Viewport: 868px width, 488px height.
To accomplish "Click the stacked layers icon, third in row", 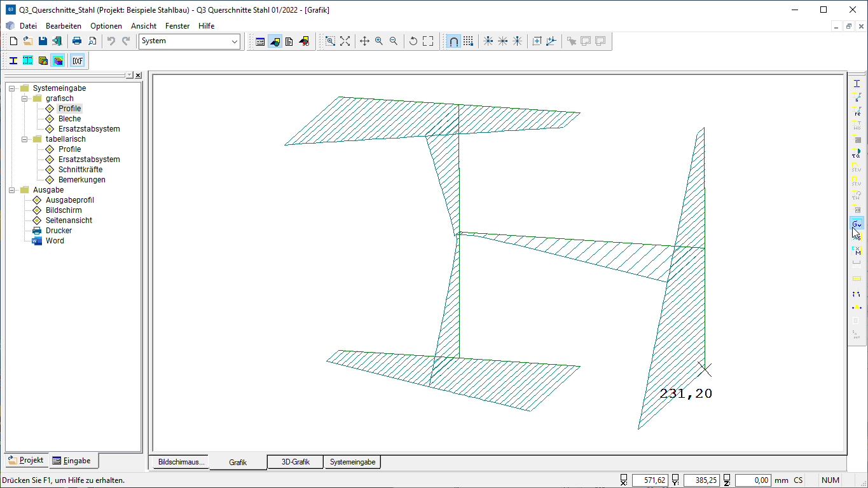I will coord(43,60).
